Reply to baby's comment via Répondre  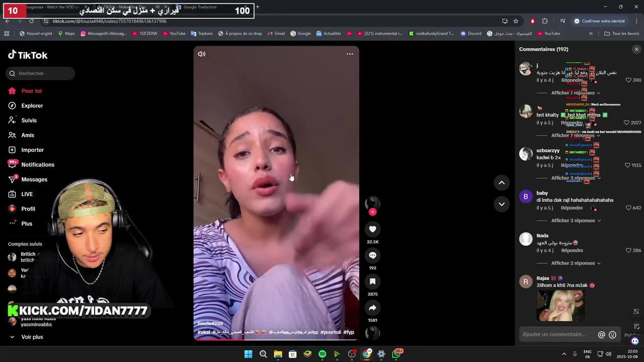572,208
